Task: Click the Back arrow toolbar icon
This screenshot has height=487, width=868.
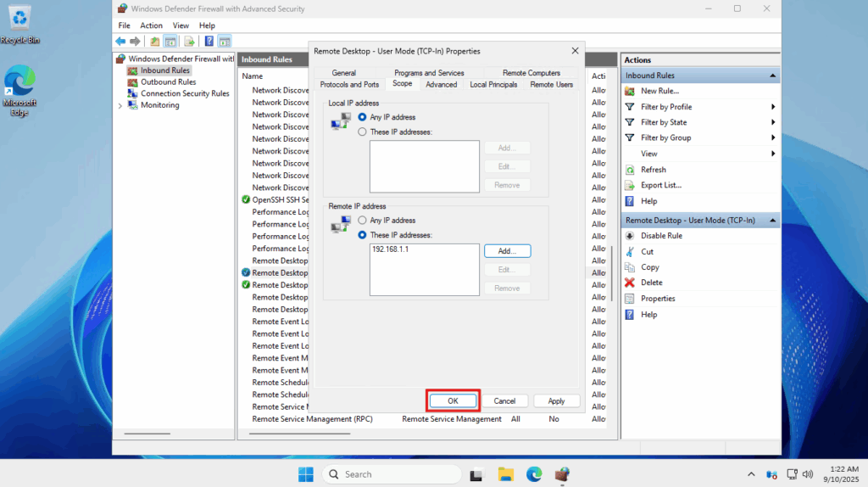Action: click(x=120, y=41)
